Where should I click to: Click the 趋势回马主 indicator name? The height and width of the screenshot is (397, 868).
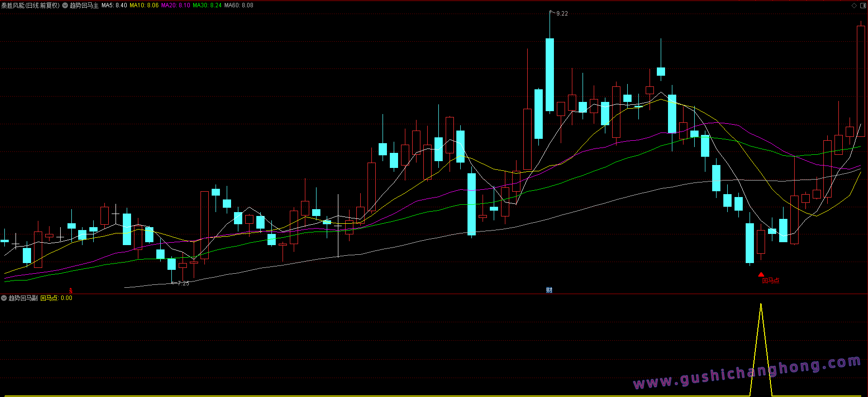pos(84,5)
